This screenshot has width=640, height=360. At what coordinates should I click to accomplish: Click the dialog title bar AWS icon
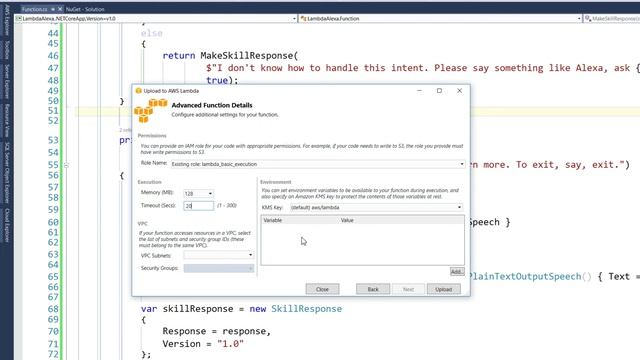138,91
